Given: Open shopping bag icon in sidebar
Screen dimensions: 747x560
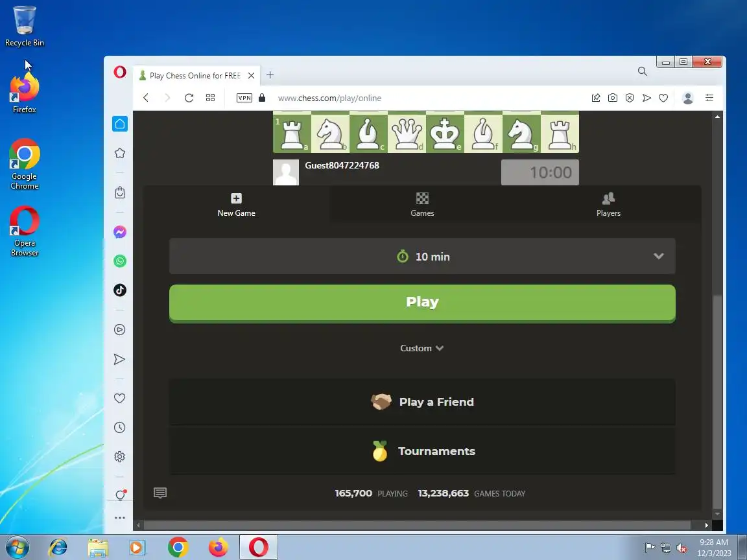Looking at the screenshot, I should click(x=120, y=192).
